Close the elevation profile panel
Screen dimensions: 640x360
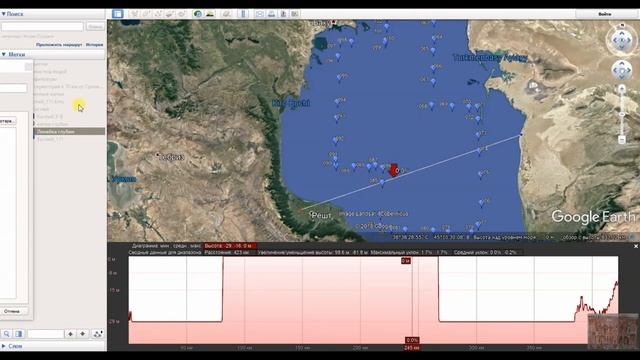pyautogui.click(x=636, y=246)
